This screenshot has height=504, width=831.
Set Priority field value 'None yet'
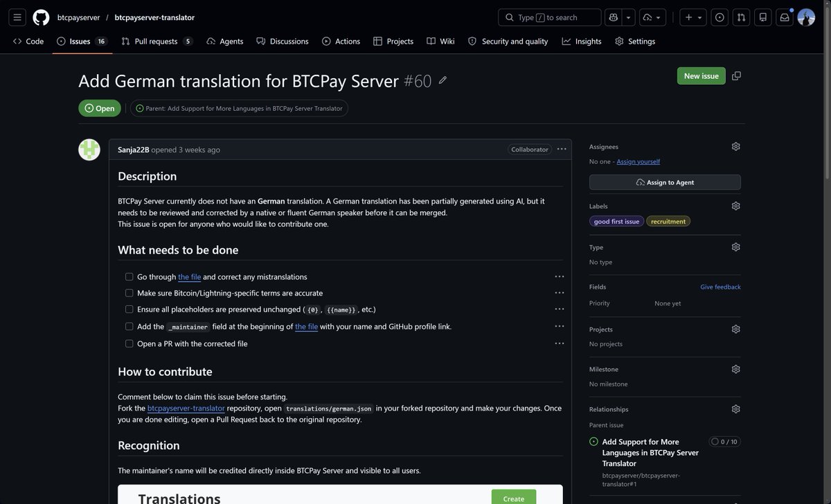(668, 303)
